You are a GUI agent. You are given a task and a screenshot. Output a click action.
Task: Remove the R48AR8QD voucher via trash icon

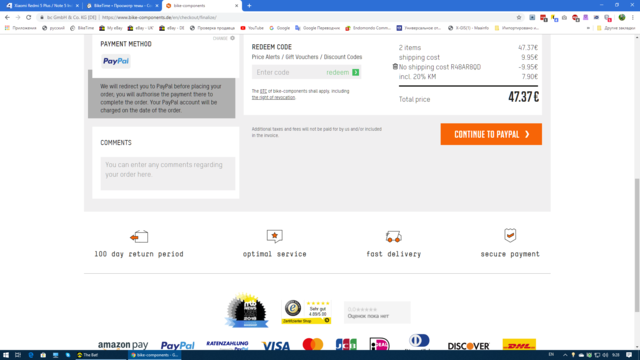tap(395, 67)
